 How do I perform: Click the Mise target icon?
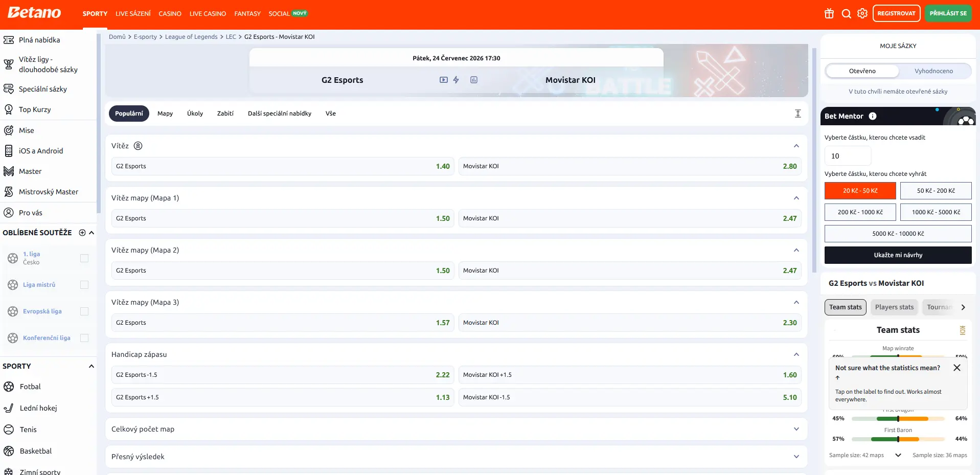click(9, 130)
